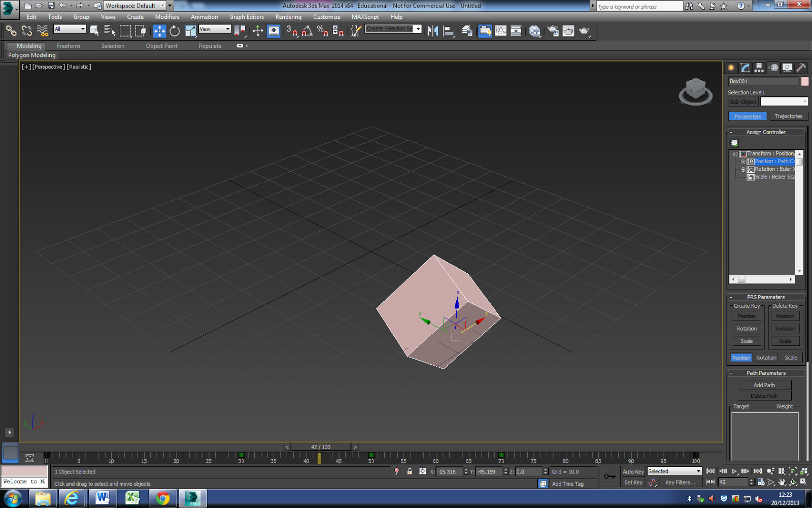Toggle the animation lock key icon

pyautogui.click(x=610, y=477)
